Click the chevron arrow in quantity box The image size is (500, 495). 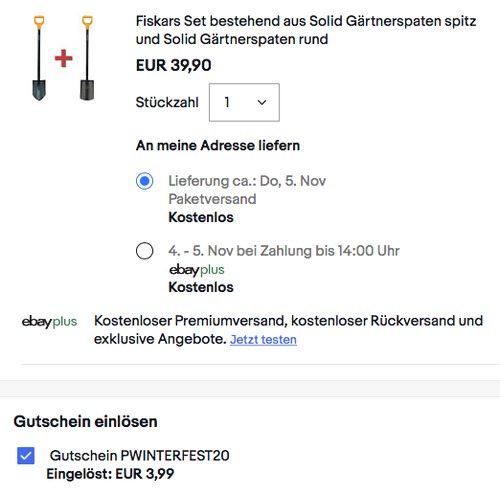tap(262, 102)
